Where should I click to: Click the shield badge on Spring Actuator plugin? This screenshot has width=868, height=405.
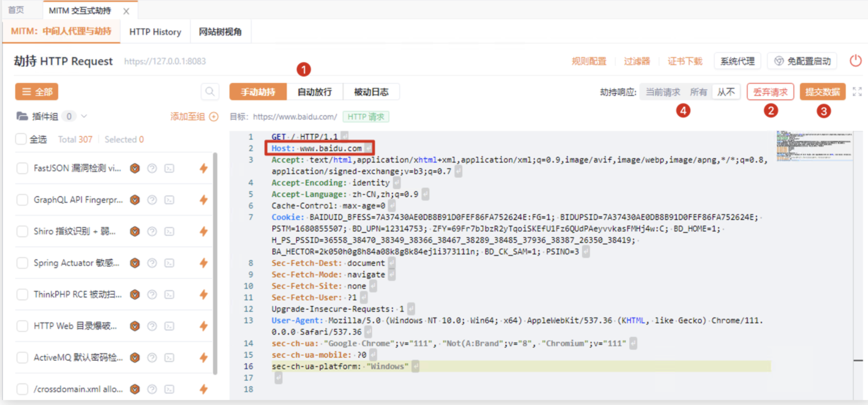click(135, 263)
